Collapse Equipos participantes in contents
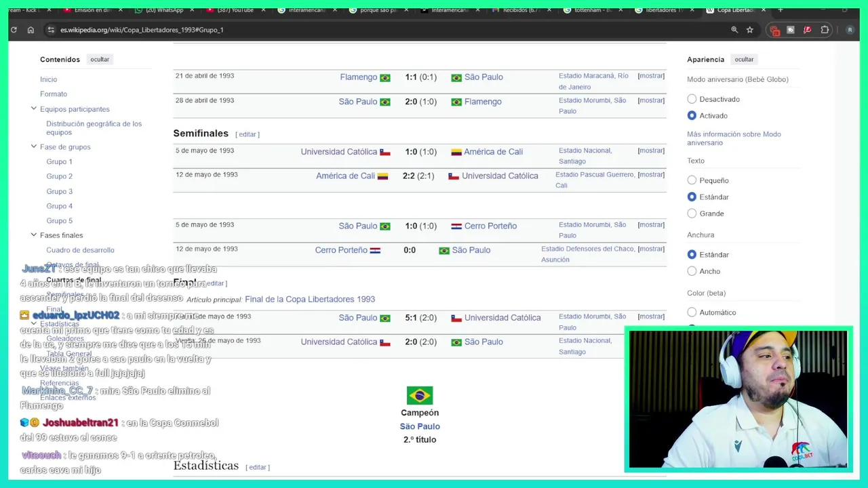Screen dimensions: 868x488 [33, 108]
